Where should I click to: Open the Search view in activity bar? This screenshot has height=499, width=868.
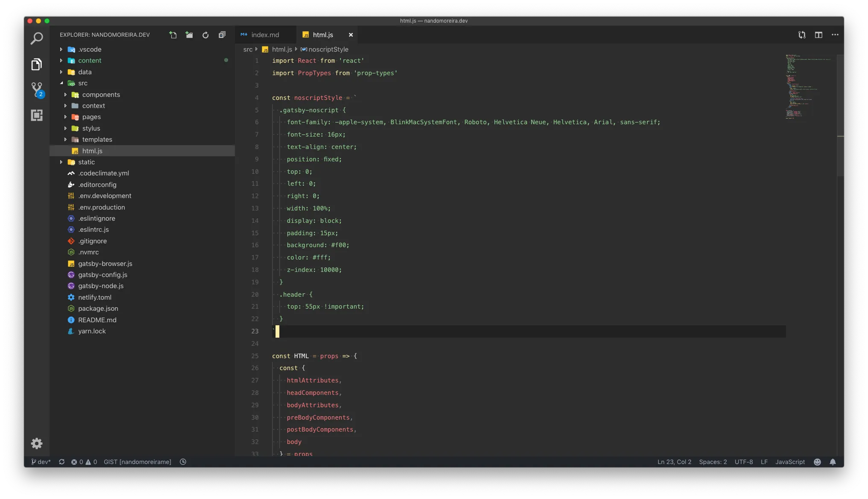point(37,38)
